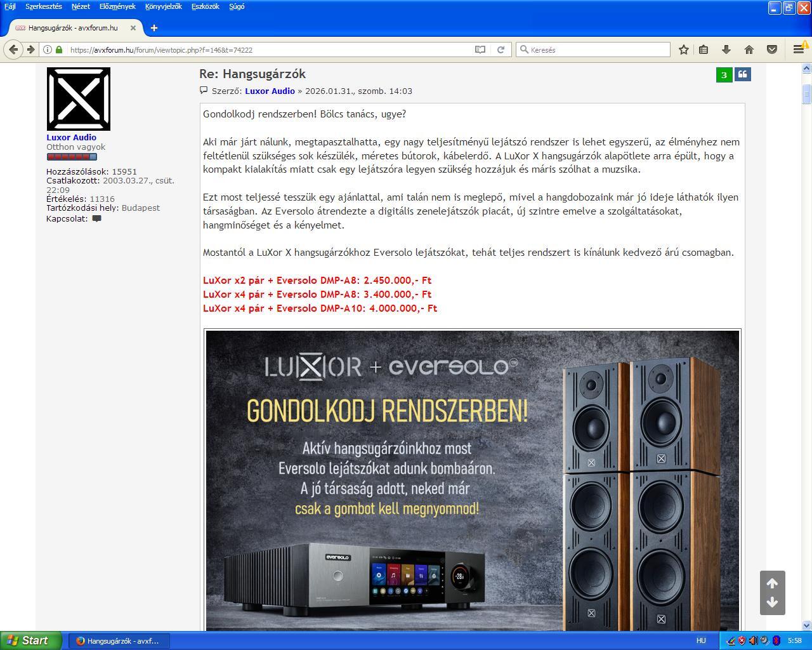The width and height of the screenshot is (812, 650).
Task: Select the Hangsugárzók taskbar button
Action: (x=118, y=641)
